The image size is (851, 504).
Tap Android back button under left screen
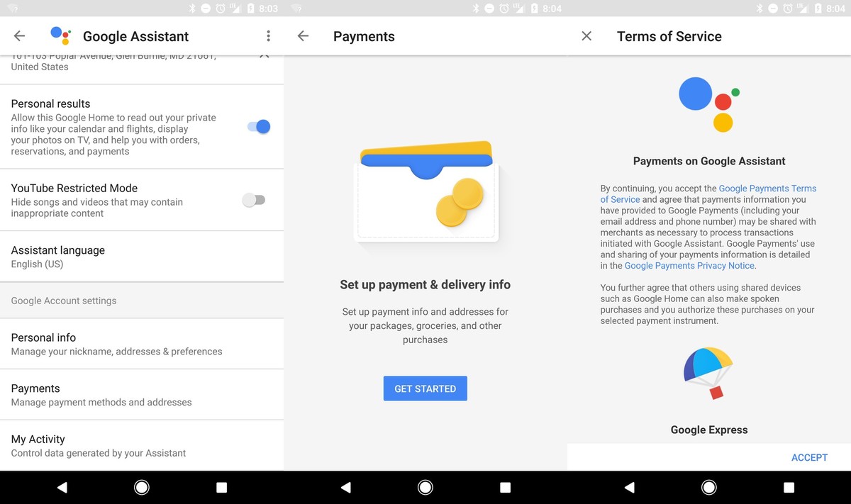pyautogui.click(x=62, y=488)
